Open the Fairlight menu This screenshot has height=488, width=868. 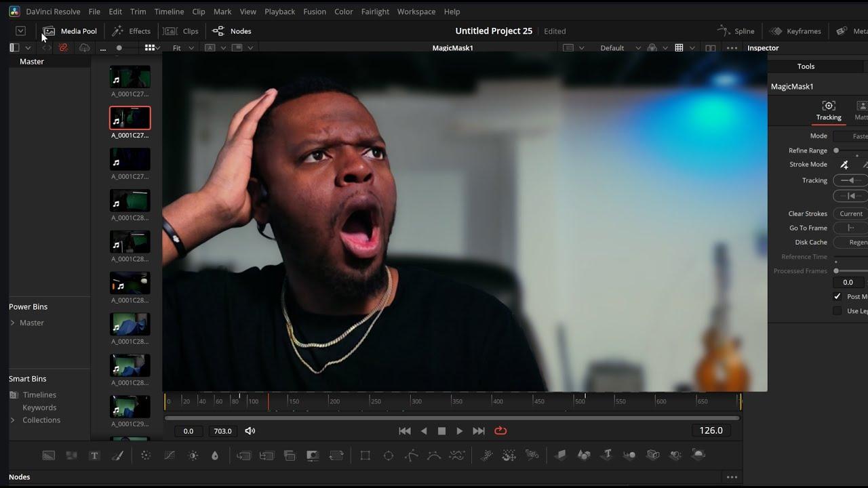[375, 12]
